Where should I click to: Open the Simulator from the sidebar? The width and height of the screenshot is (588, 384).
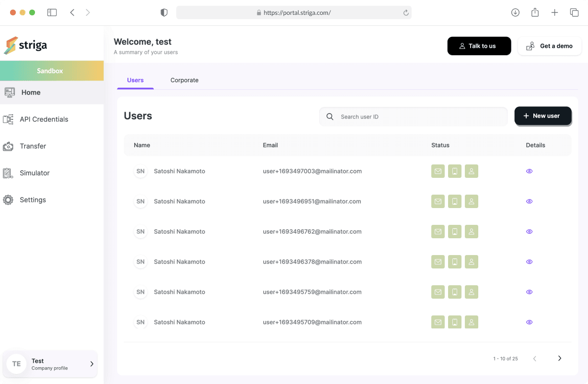pos(35,173)
